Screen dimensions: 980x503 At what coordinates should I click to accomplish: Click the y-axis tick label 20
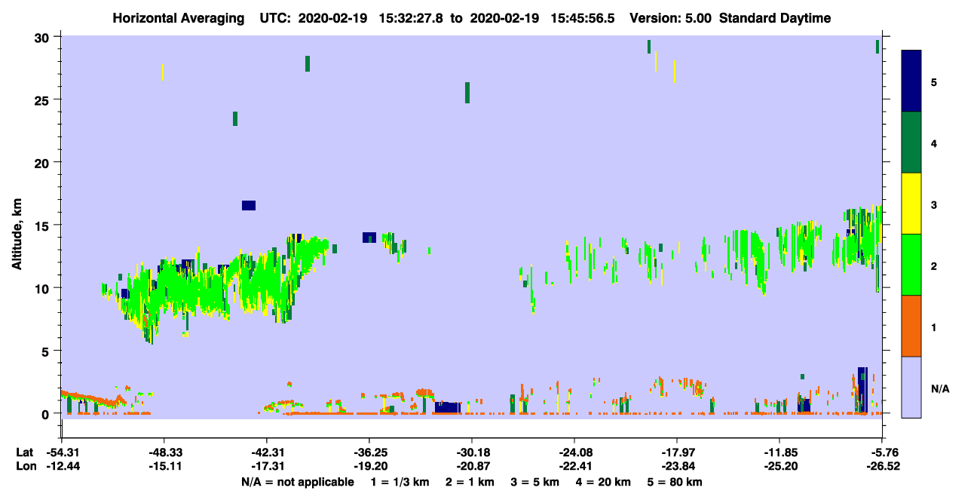tap(44, 162)
